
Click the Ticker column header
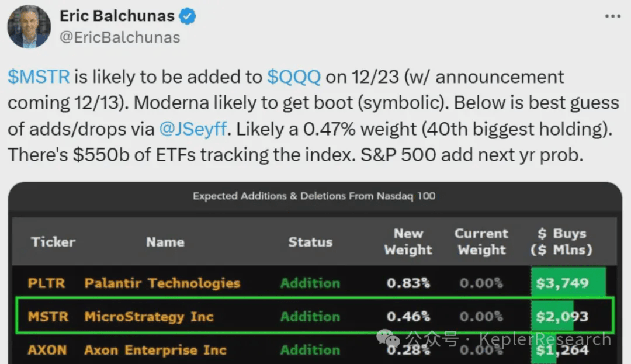click(x=53, y=242)
